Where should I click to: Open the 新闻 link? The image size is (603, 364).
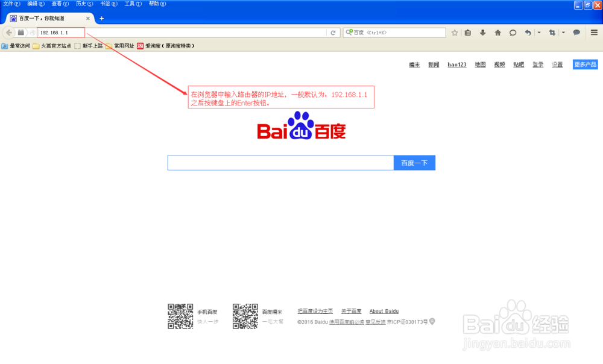(x=434, y=64)
